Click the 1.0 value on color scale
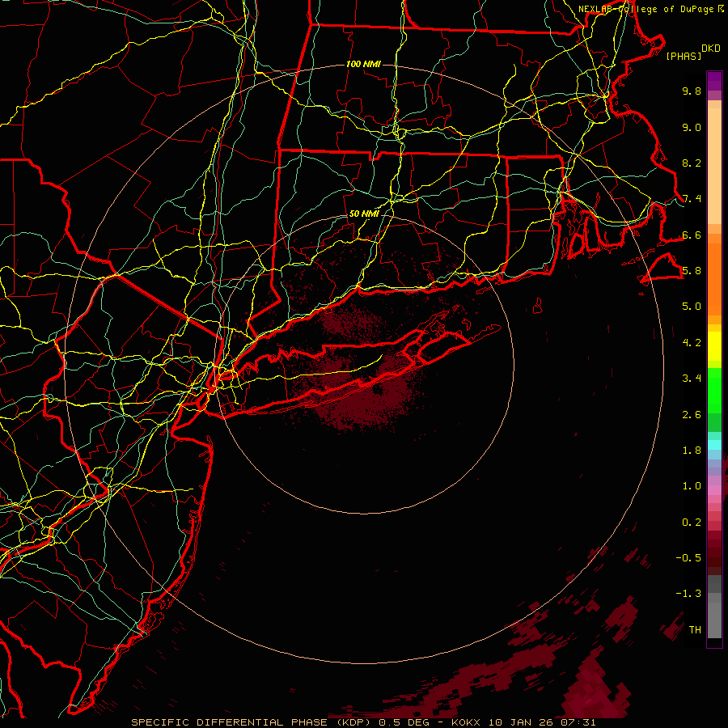 click(x=692, y=486)
